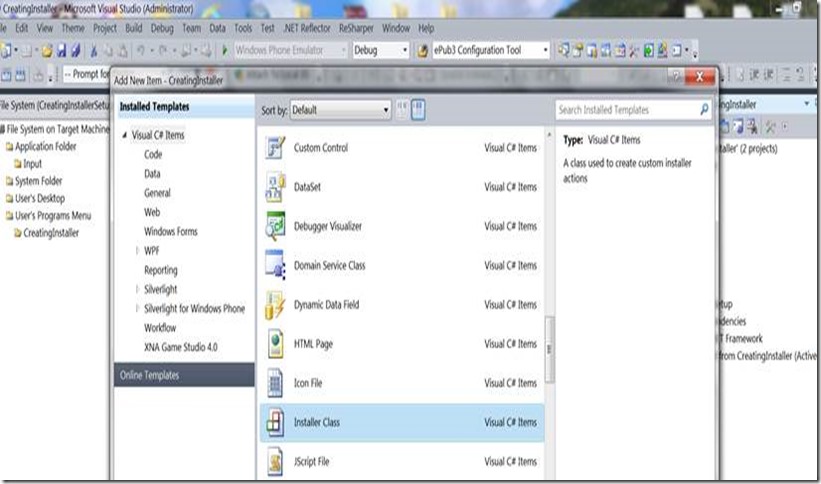The width and height of the screenshot is (821, 484).
Task: Switch to medium icons view
Action: tap(418, 110)
